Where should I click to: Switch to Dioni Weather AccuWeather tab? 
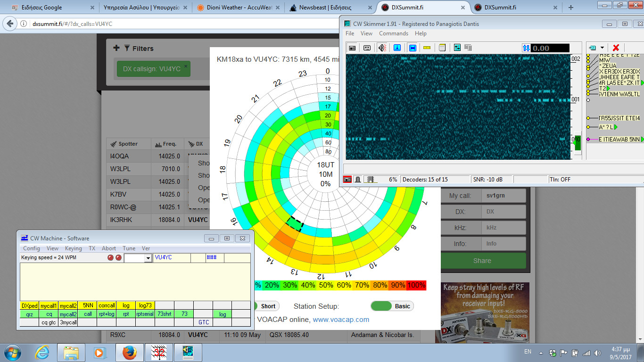(238, 8)
